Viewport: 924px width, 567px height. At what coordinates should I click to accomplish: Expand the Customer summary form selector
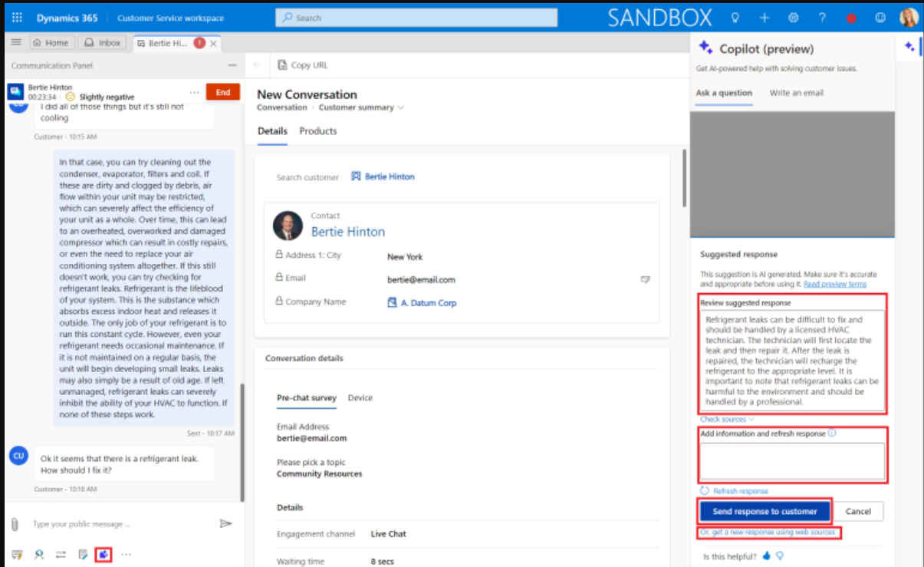(361, 108)
